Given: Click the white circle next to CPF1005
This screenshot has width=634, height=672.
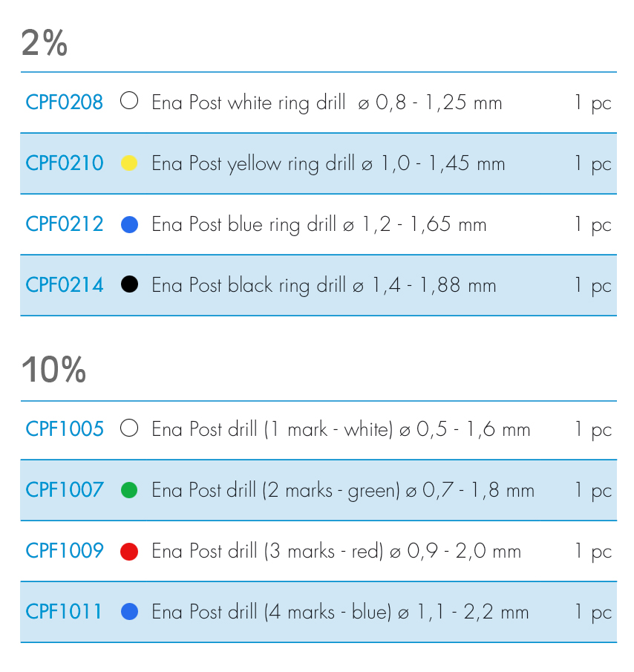Looking at the screenshot, I should pyautogui.click(x=129, y=428).
